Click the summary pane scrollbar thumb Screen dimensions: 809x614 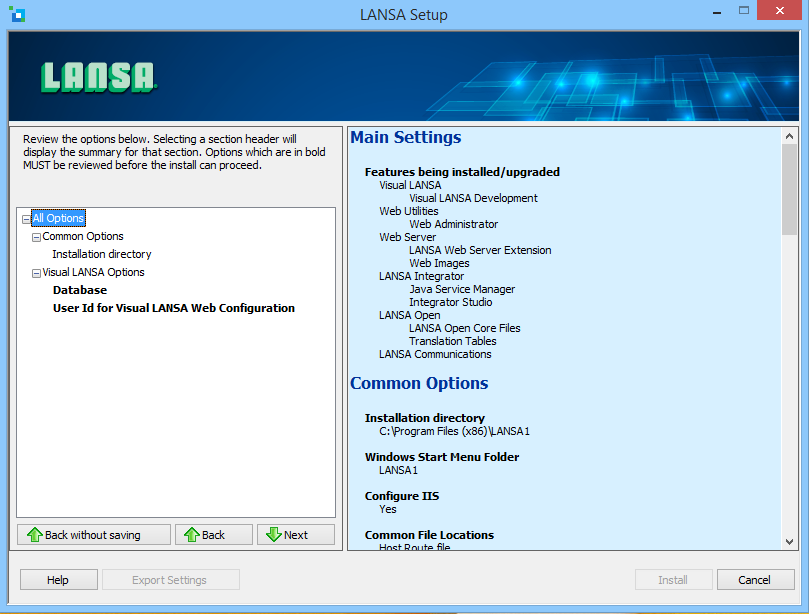pyautogui.click(x=789, y=189)
